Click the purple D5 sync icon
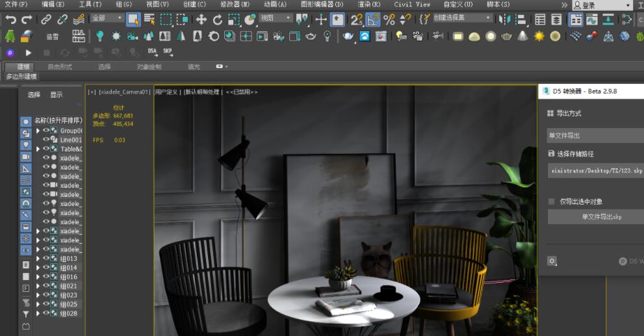This screenshot has height=336, width=644. 10,53
